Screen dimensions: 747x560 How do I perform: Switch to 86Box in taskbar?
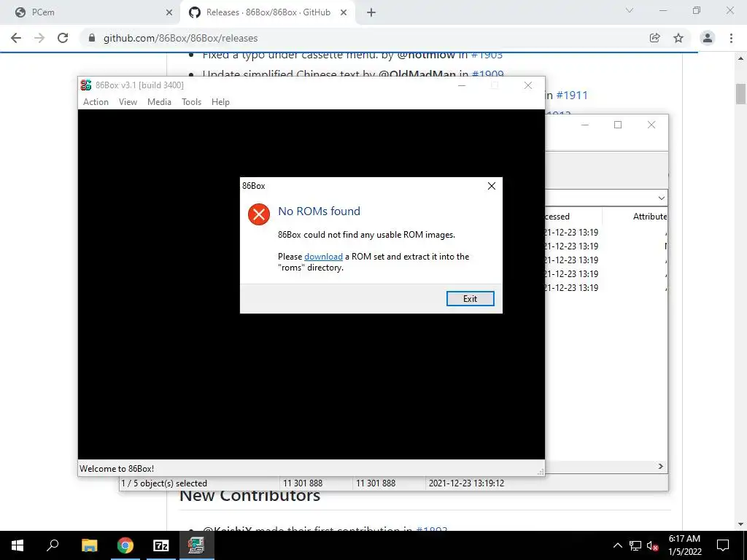196,545
